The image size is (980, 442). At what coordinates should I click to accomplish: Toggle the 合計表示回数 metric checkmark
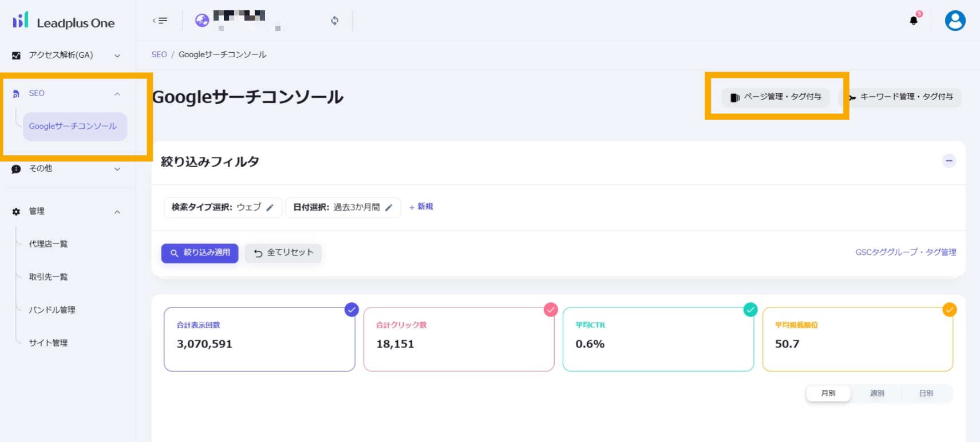pyautogui.click(x=351, y=310)
